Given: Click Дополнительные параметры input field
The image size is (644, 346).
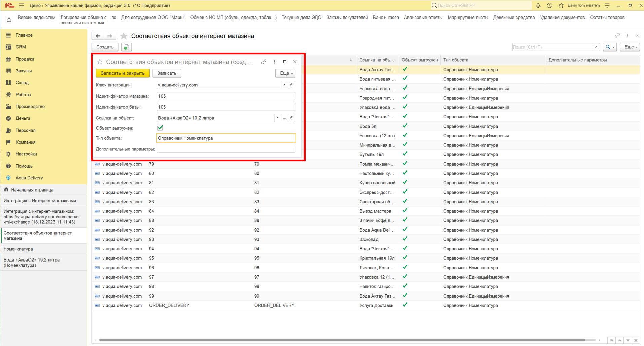Looking at the screenshot, I should tap(226, 149).
